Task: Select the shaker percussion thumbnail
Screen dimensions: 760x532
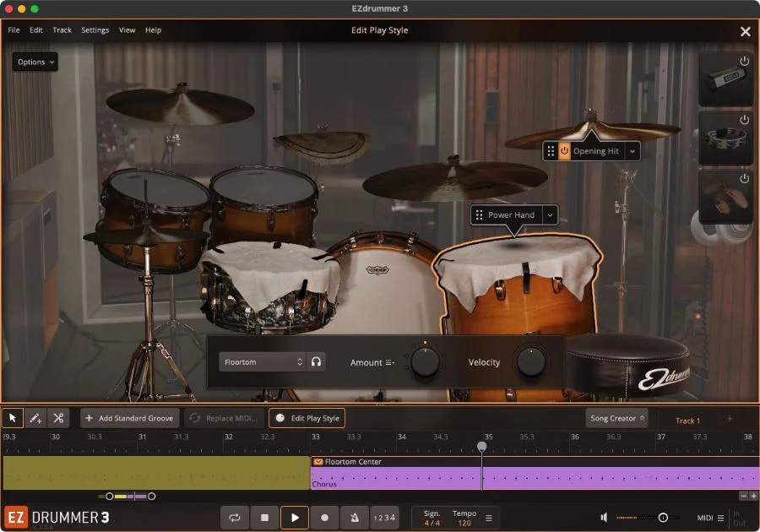Action: tap(725, 79)
